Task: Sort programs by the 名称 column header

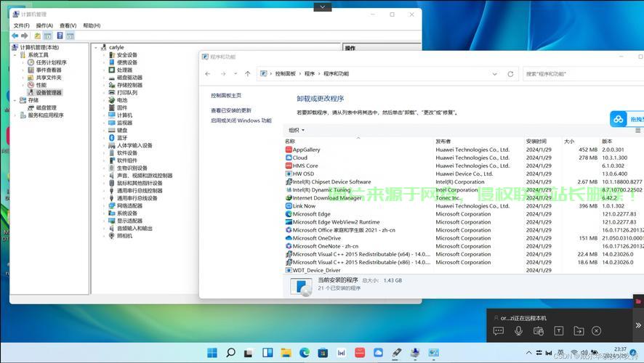Action: tap(290, 141)
